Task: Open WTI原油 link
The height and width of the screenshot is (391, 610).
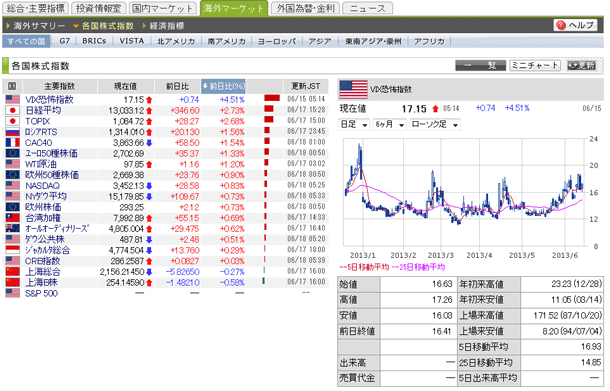Action: click(x=41, y=164)
